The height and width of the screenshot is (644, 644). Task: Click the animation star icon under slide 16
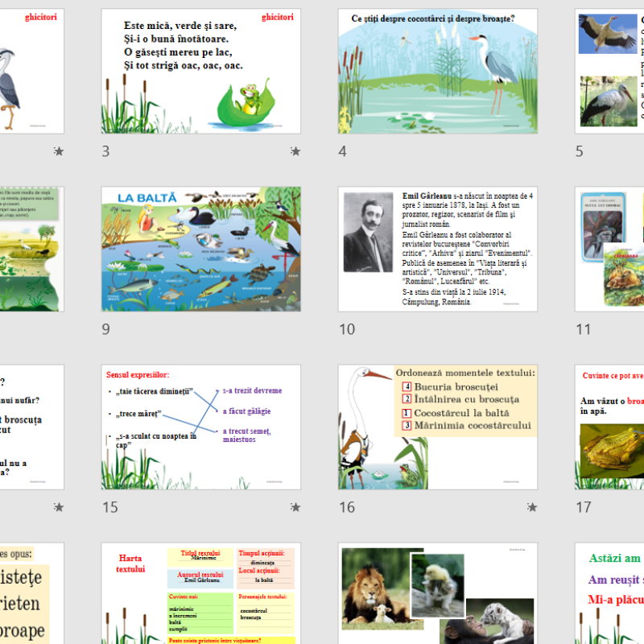click(531, 506)
